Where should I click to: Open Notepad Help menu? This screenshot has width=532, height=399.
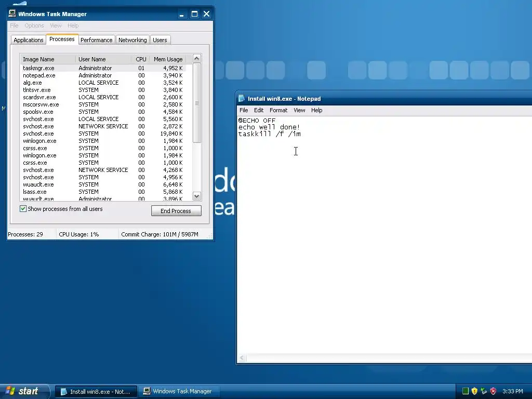coord(316,110)
